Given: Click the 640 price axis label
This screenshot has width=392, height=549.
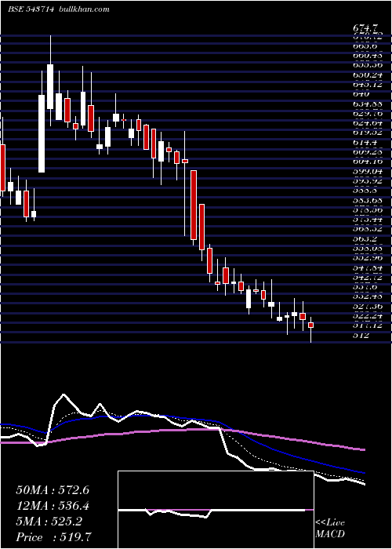Looking at the screenshot, I should [x=361, y=94].
